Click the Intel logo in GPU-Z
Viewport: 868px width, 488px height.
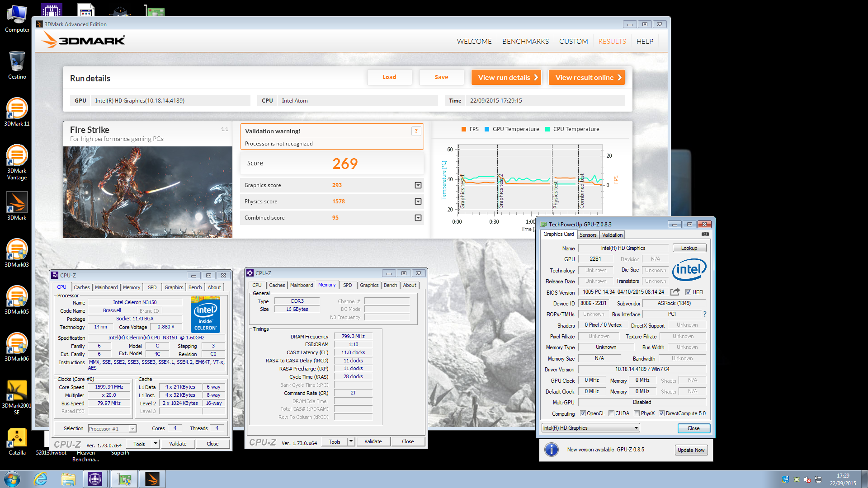[689, 269]
